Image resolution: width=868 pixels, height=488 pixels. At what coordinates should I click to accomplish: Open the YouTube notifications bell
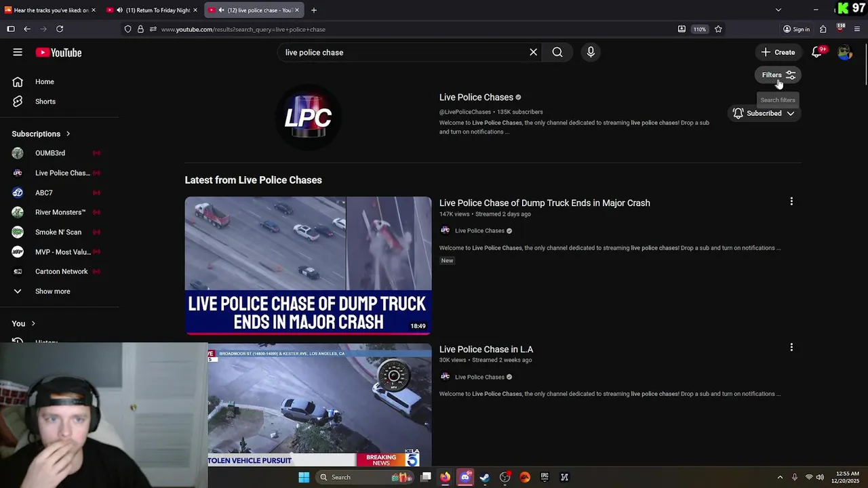(x=818, y=52)
